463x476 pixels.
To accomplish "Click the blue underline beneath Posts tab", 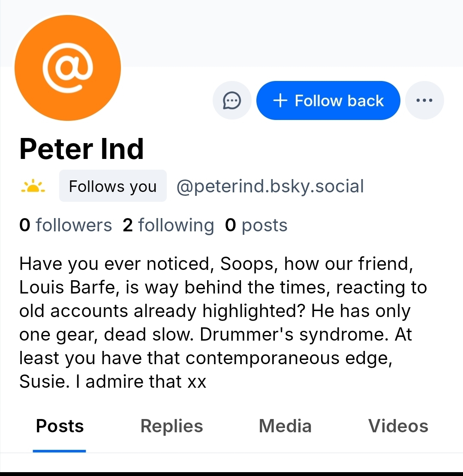I will point(60,451).
